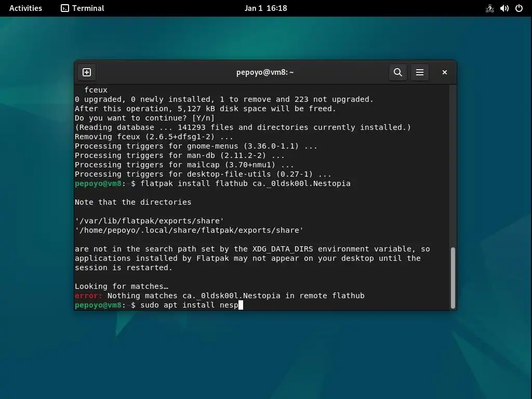Click the 'Note that the directories' line
Viewport: 532px width, 399px height.
133,202
